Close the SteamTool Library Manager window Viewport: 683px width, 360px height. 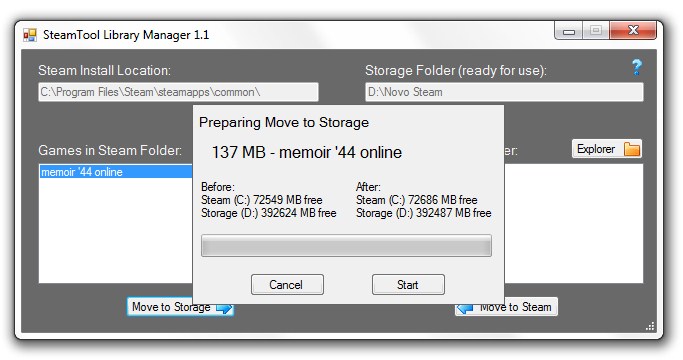pyautogui.click(x=633, y=31)
